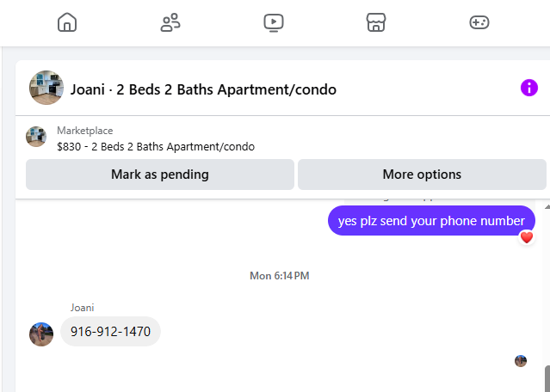The height and width of the screenshot is (392, 550).
Task: Click the purple conversation info icon
Action: click(529, 88)
